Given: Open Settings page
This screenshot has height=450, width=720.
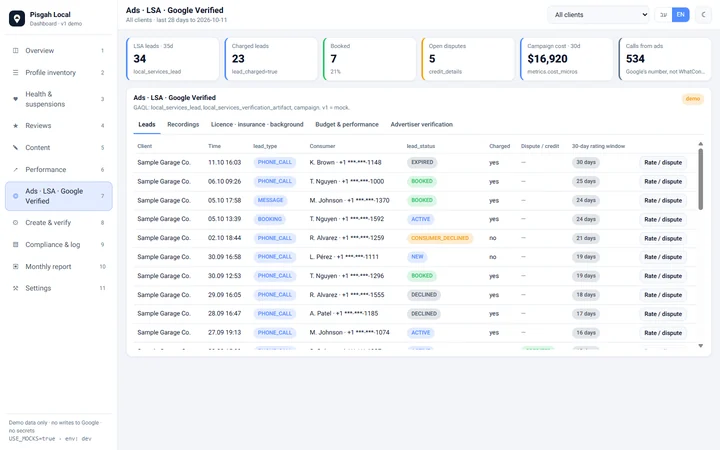Looking at the screenshot, I should coord(59,288).
